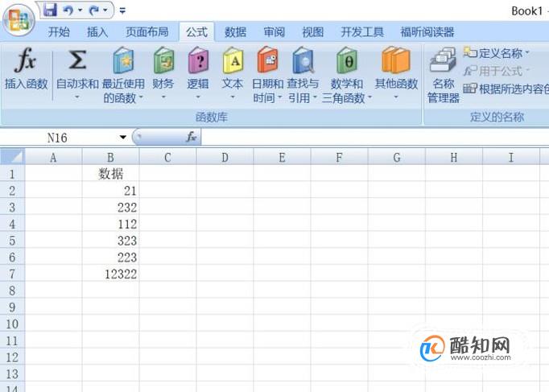Click in the formula bar input
Image resolution: width=549 pixels, height=392 pixels.
374,137
